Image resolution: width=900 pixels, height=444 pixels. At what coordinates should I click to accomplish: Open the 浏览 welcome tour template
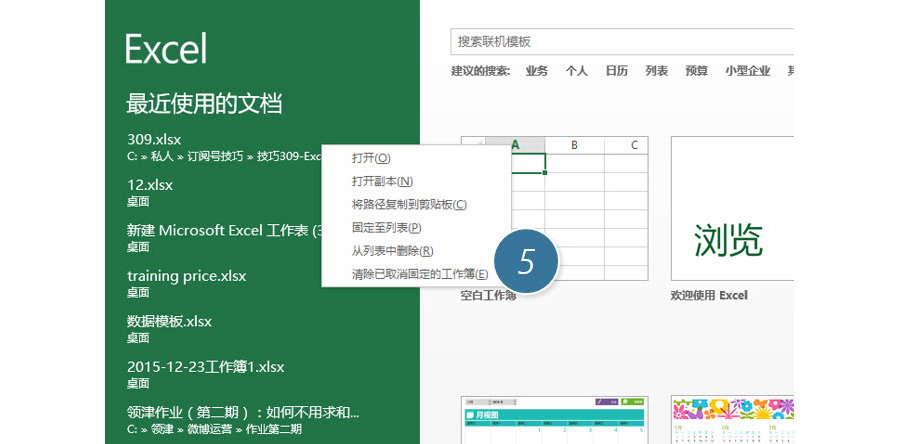tap(732, 208)
